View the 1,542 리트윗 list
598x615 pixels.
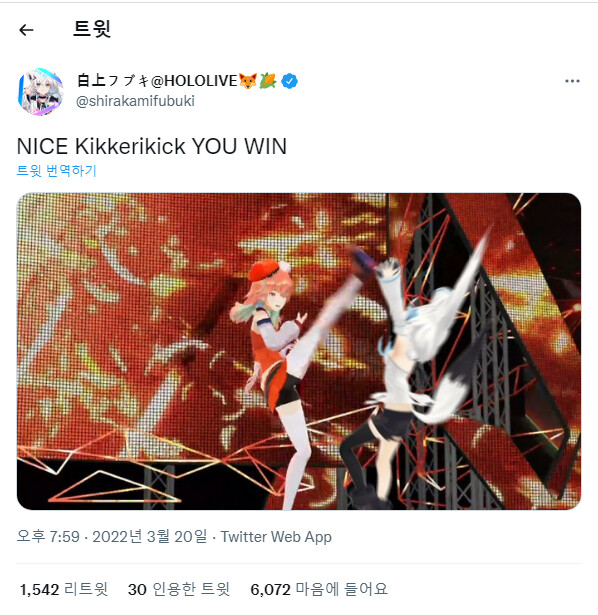click(64, 590)
